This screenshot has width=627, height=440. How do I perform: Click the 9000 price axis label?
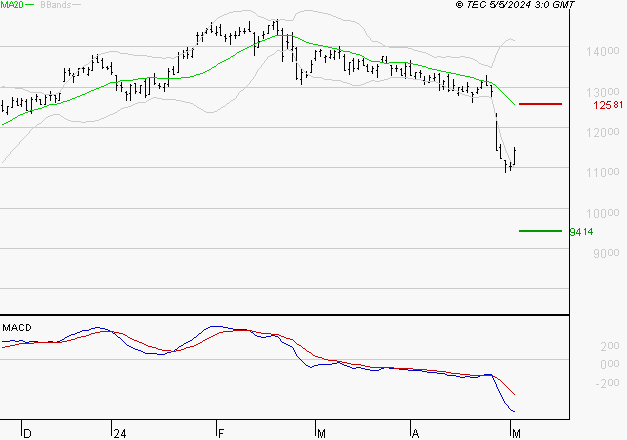pos(606,253)
